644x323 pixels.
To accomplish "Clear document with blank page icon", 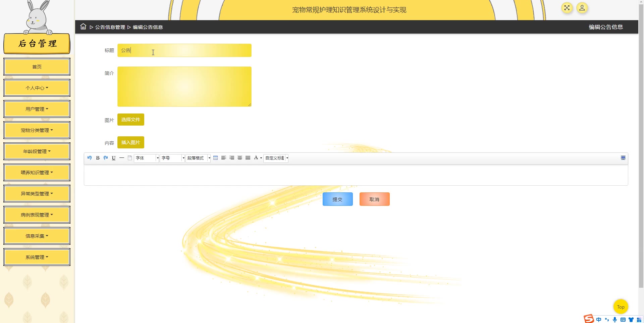I will pos(130,158).
